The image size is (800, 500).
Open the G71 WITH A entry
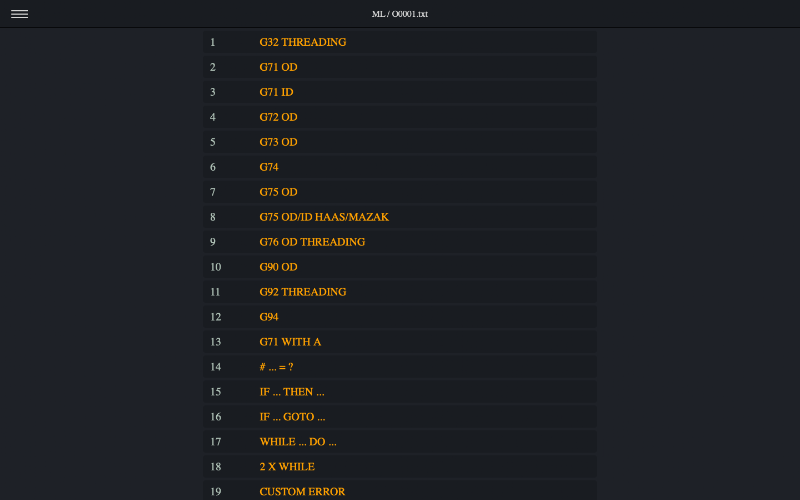(x=290, y=342)
